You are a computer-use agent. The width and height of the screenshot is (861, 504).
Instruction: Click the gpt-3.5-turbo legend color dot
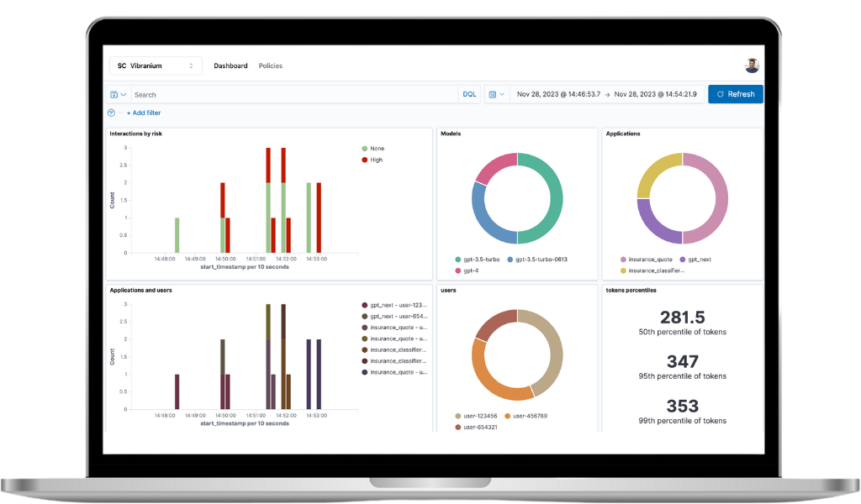click(x=458, y=260)
